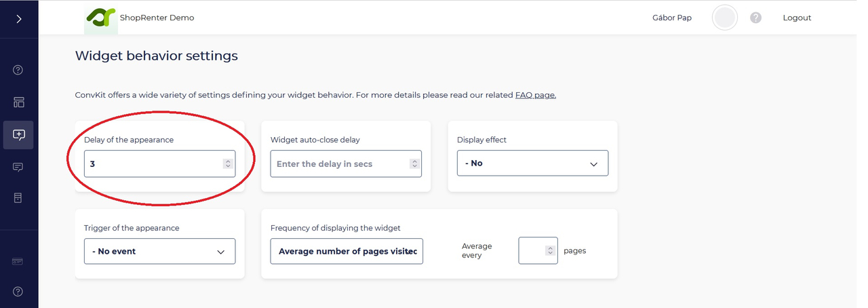Click the top question-mark icon in sidebar
Viewport: 868px width, 308px height.
pos(18,70)
